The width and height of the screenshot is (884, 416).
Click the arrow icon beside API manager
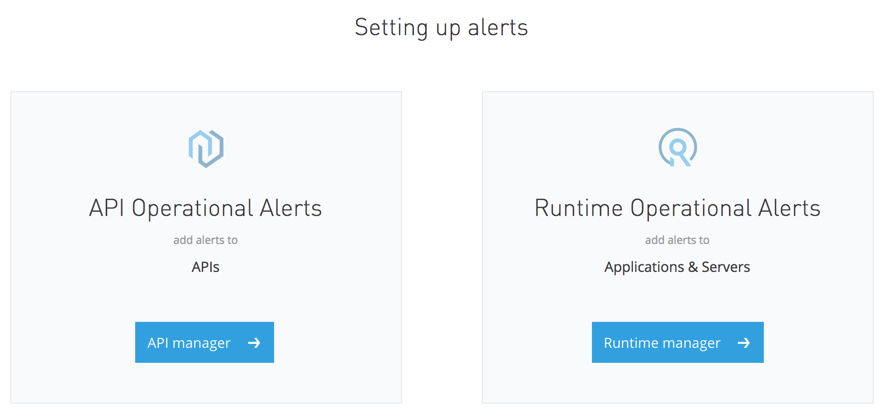click(254, 343)
